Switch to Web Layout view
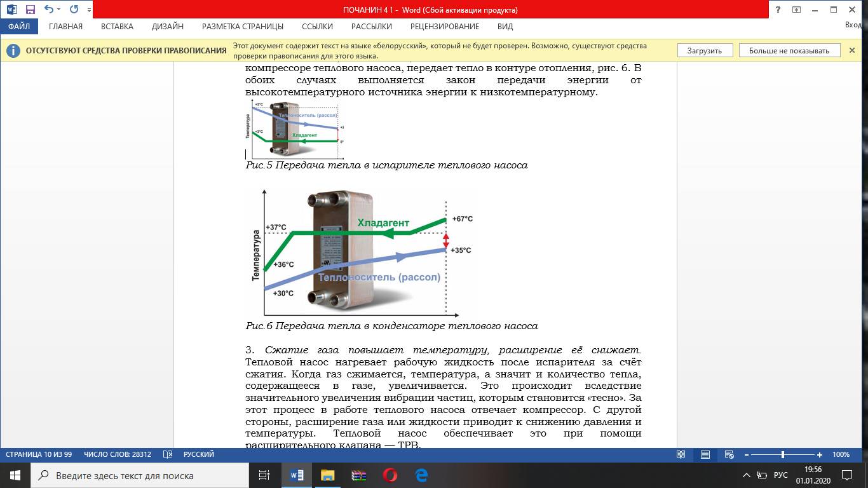868x488 pixels. click(729, 454)
